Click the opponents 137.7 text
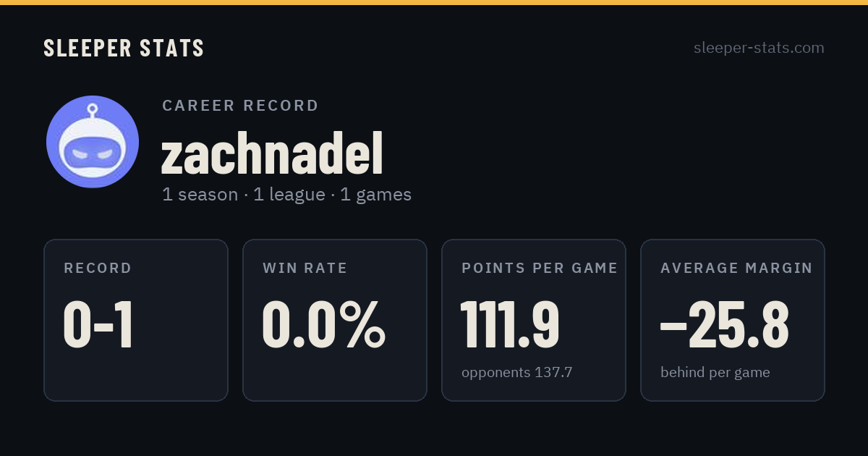The image size is (868, 456). pyautogui.click(x=517, y=373)
